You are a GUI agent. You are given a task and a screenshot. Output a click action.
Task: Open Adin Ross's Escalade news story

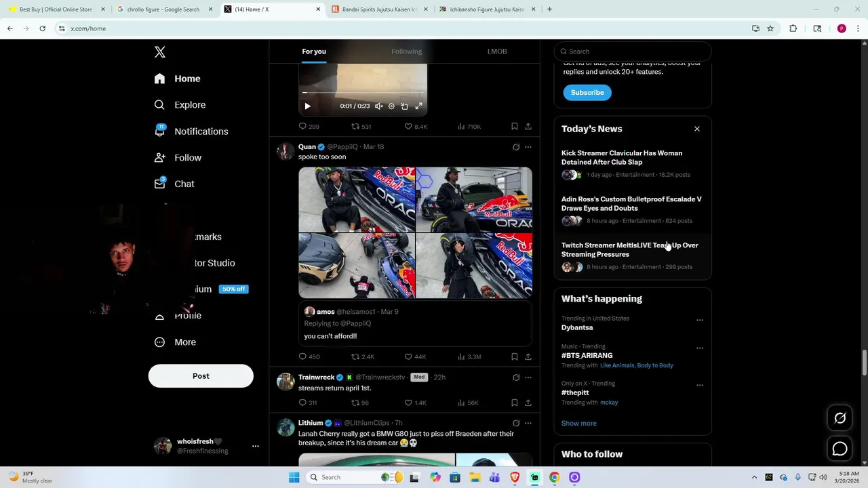633,210
